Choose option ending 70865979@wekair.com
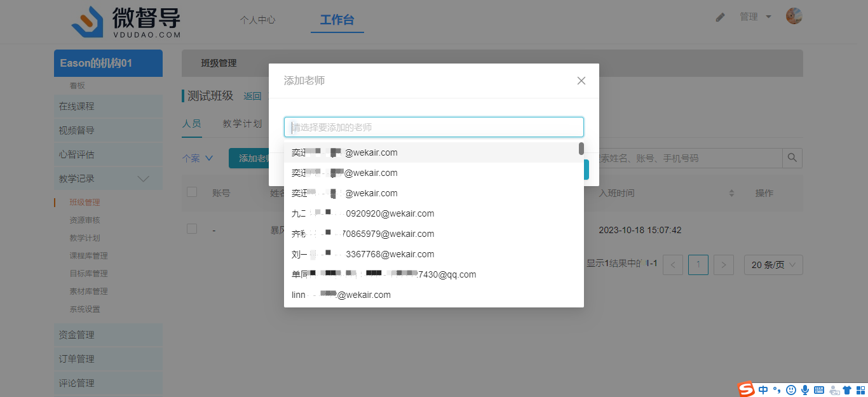This screenshot has height=397, width=868. (x=433, y=234)
